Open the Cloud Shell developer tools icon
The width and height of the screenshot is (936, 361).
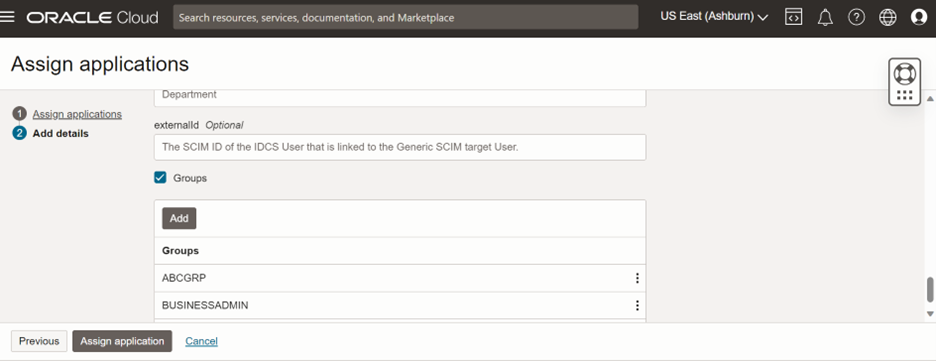coord(793,17)
